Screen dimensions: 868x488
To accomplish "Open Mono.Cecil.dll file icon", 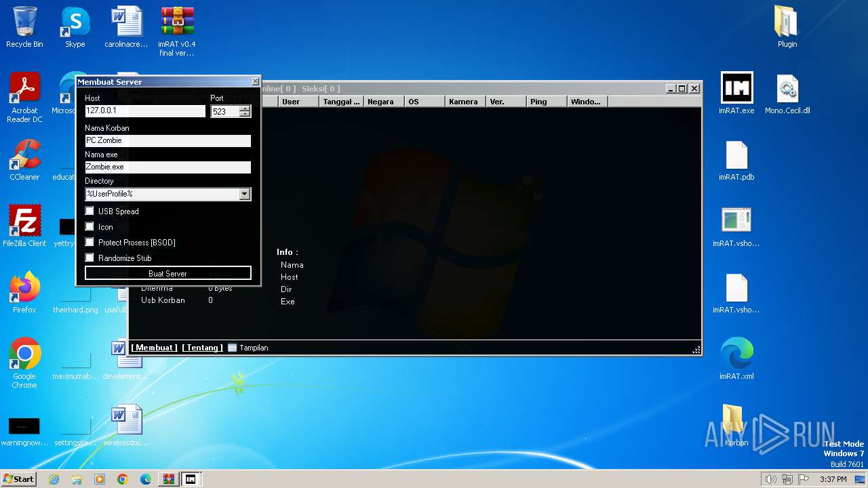I will pos(787,94).
